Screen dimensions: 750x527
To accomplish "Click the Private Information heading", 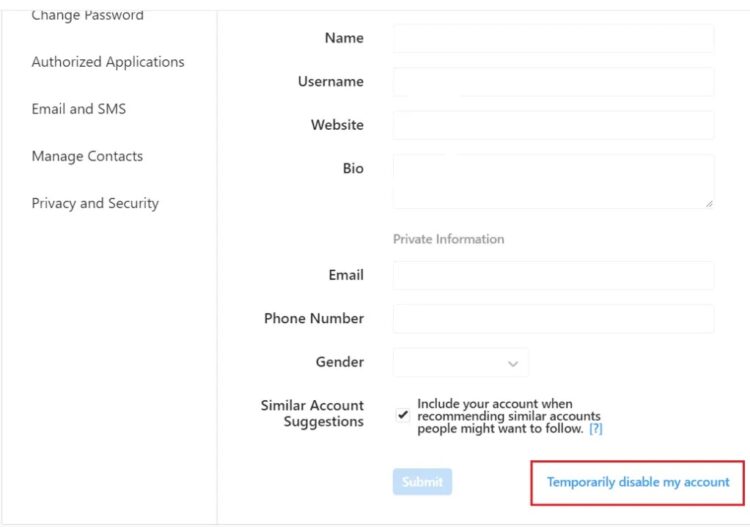I will click(449, 239).
